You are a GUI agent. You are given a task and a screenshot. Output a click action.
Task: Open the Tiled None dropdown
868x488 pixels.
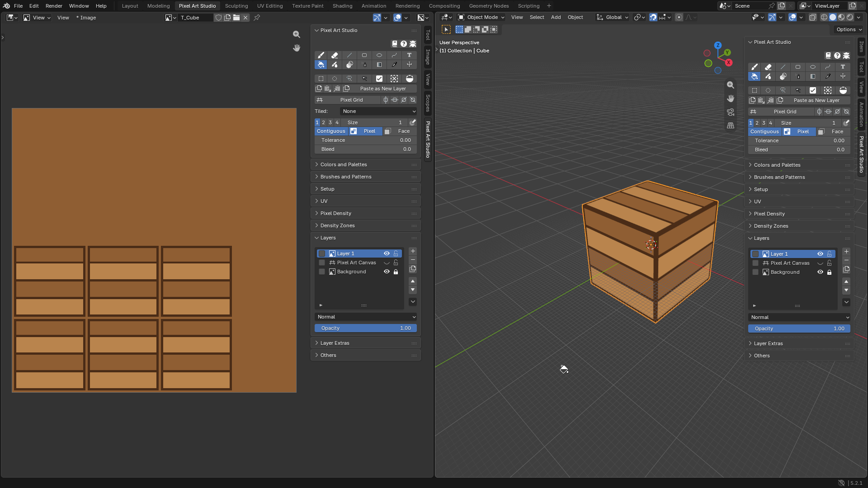click(x=378, y=111)
